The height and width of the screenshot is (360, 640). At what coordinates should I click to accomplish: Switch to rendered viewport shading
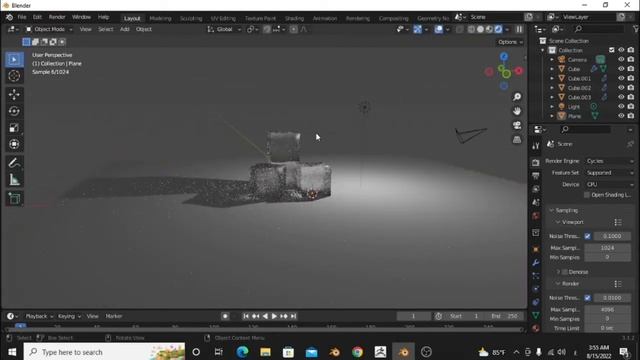tap(498, 29)
